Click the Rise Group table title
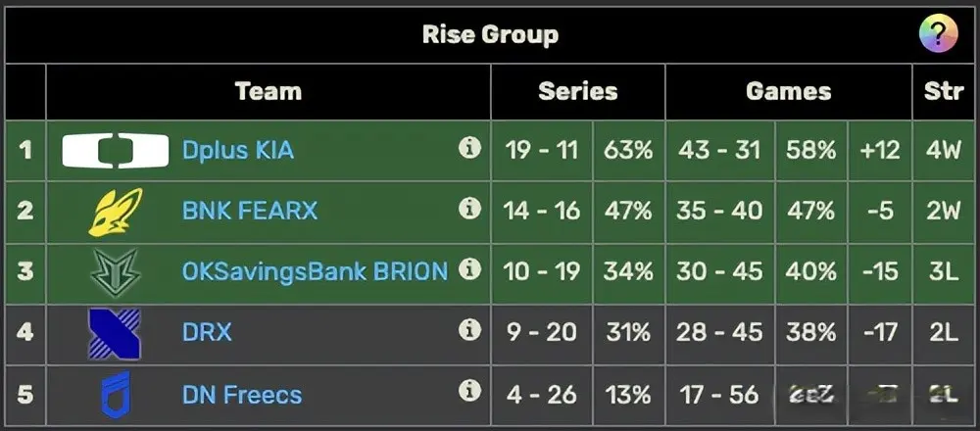 (490, 34)
